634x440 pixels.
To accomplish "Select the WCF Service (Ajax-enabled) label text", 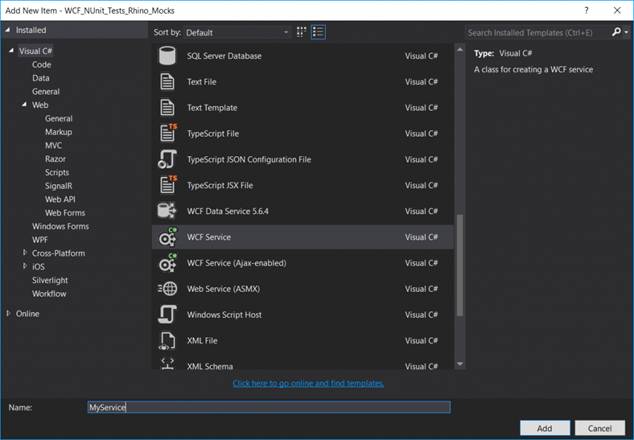I will point(237,263).
